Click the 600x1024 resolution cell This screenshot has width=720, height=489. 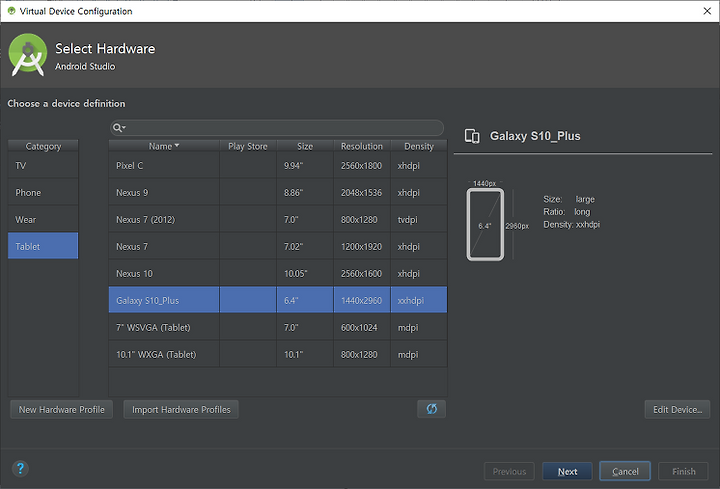pyautogui.click(x=362, y=327)
